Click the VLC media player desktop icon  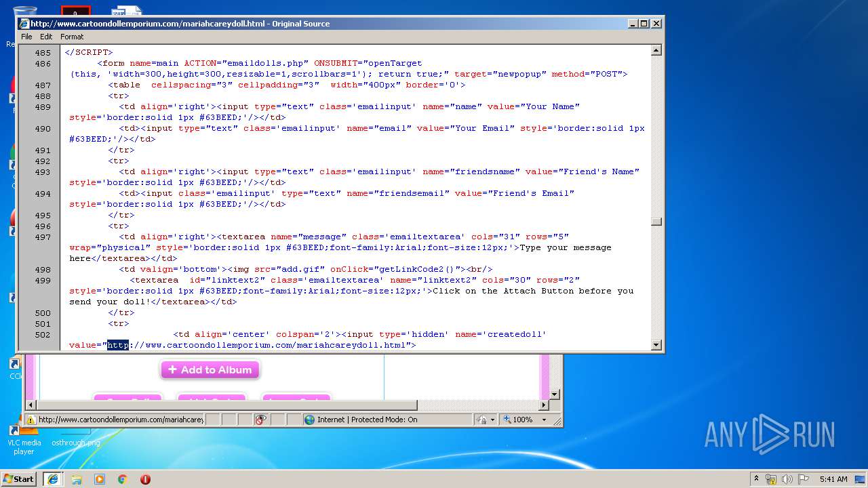[24, 441]
